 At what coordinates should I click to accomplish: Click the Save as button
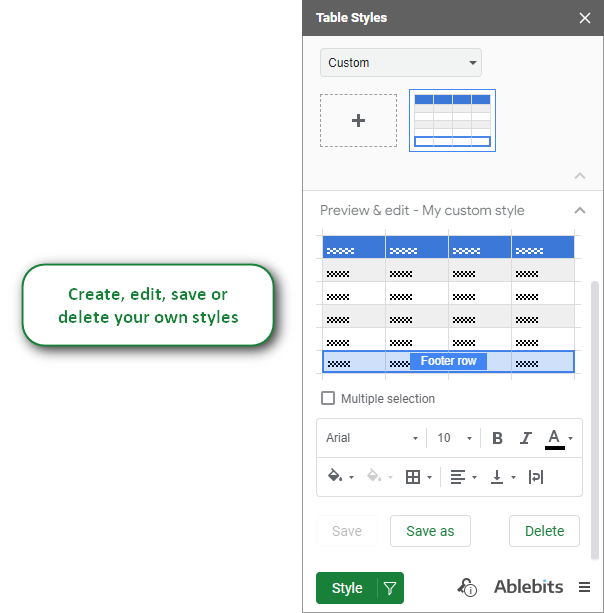[430, 531]
